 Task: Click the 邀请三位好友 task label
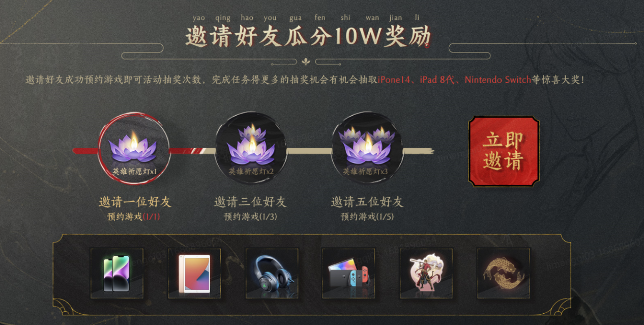point(250,202)
